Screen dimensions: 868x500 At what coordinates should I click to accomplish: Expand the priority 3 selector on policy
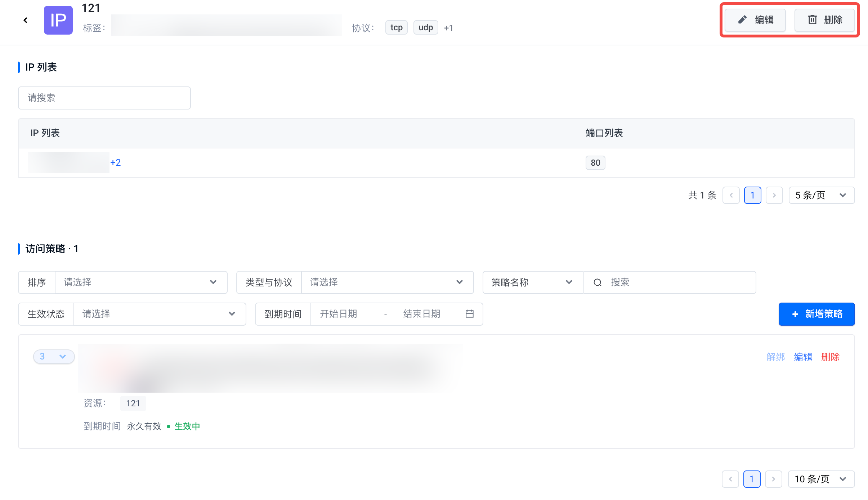[x=54, y=357]
